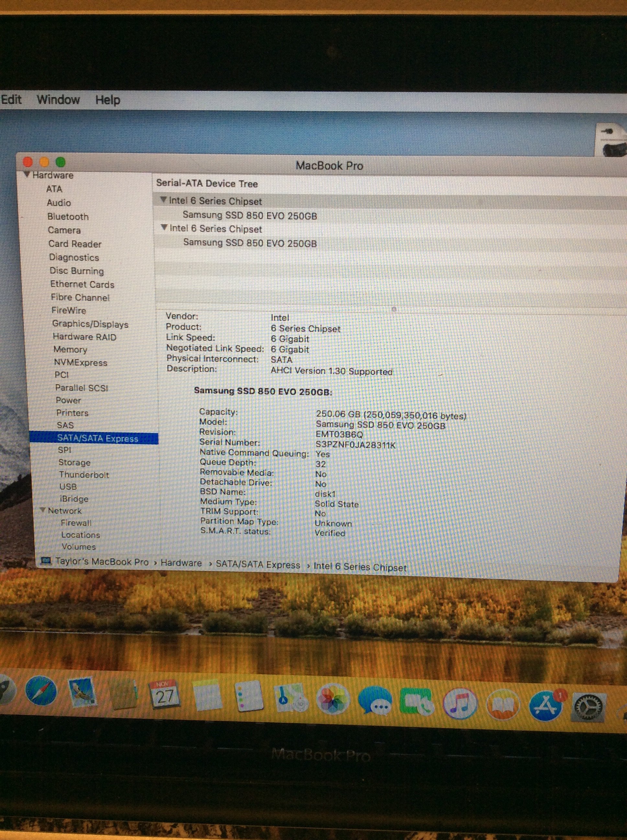
Task: Select NVMExpress in the sidebar
Action: pos(80,363)
